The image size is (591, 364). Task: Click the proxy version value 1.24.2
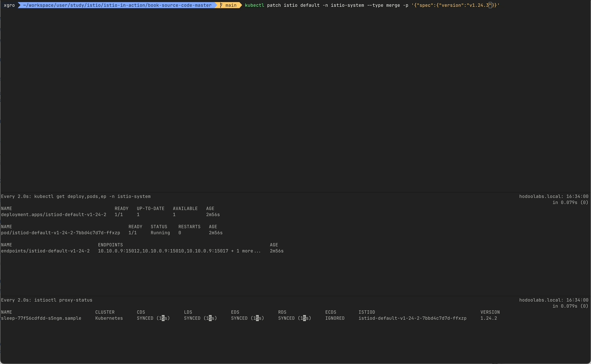tap(488, 318)
